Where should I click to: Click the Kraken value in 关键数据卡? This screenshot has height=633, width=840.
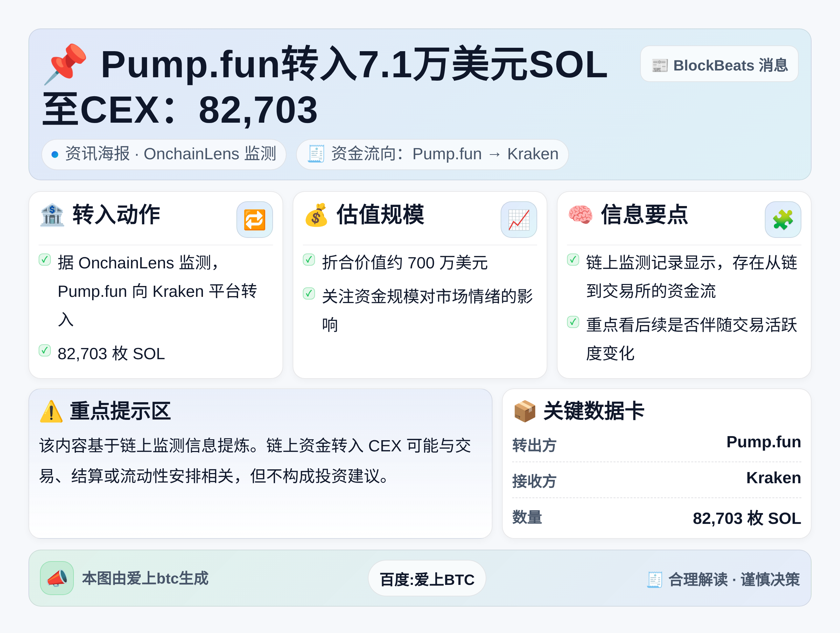pyautogui.click(x=774, y=478)
